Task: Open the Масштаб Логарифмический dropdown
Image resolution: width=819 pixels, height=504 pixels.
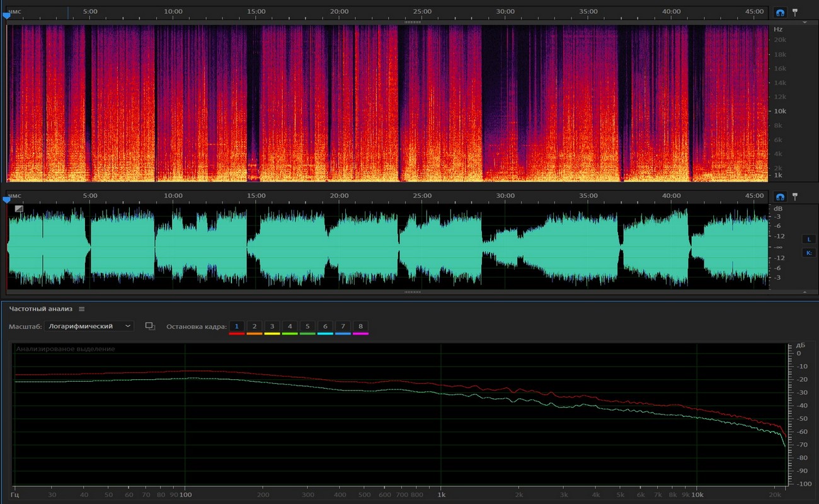Action: coord(89,326)
